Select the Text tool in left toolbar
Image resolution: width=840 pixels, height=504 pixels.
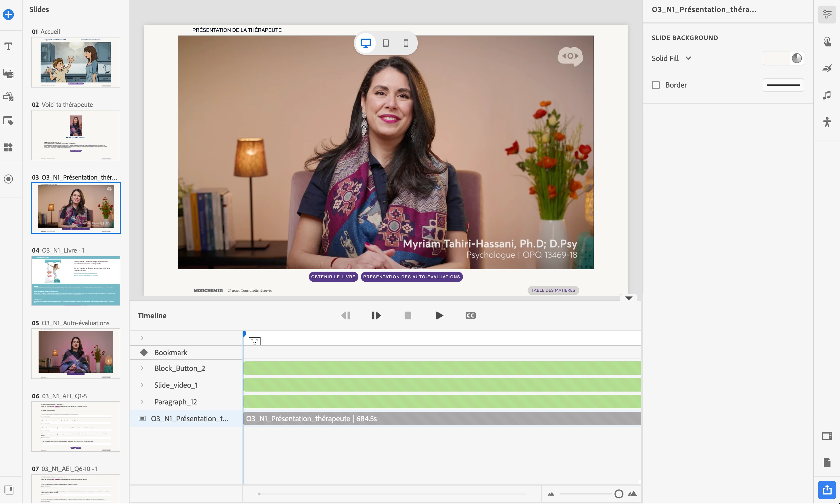pos(8,46)
